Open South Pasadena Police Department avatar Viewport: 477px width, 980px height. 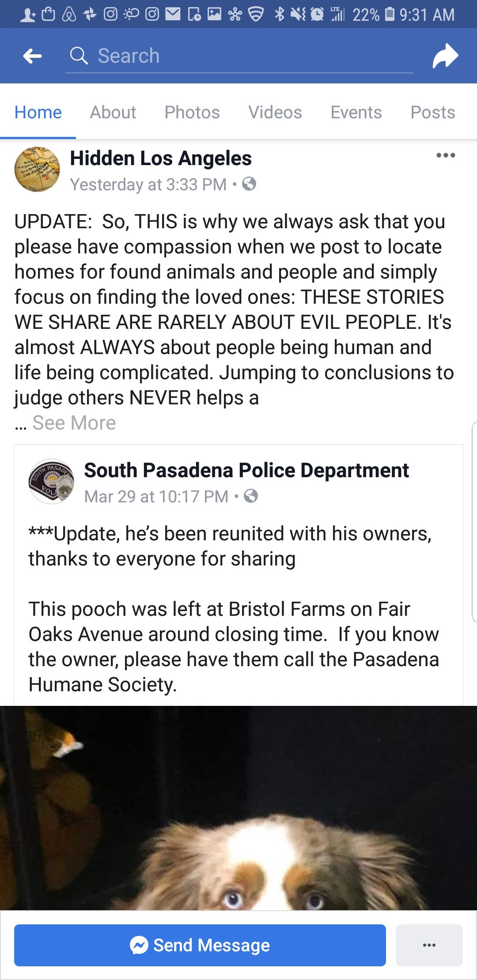coord(51,481)
